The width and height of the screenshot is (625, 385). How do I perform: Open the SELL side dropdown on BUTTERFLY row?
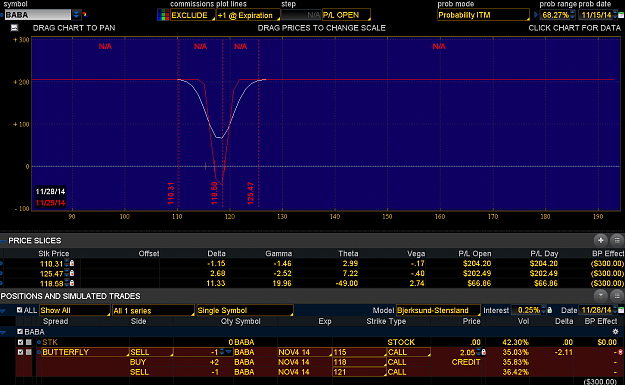coord(151,352)
